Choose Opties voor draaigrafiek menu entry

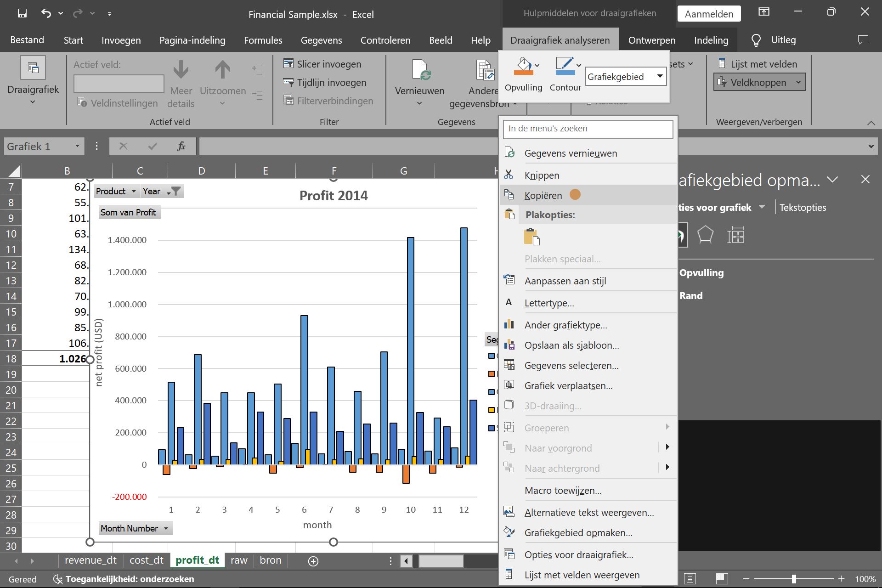588,554
